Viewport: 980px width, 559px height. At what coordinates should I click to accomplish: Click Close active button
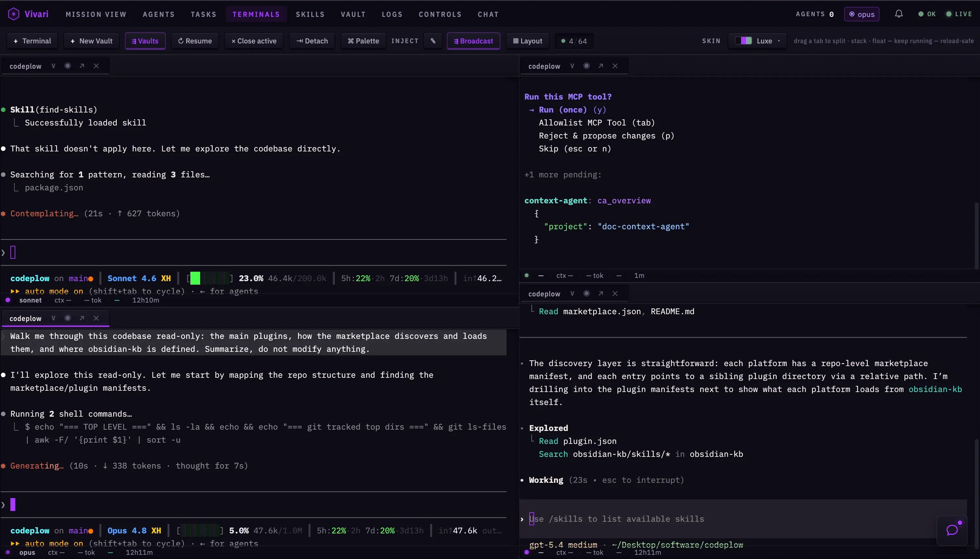(254, 41)
